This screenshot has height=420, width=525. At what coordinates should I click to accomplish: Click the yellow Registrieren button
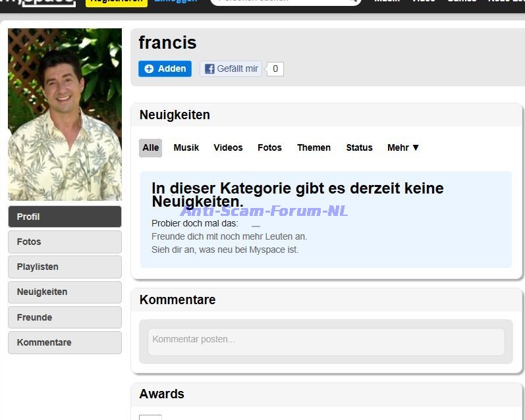pyautogui.click(x=116, y=2)
